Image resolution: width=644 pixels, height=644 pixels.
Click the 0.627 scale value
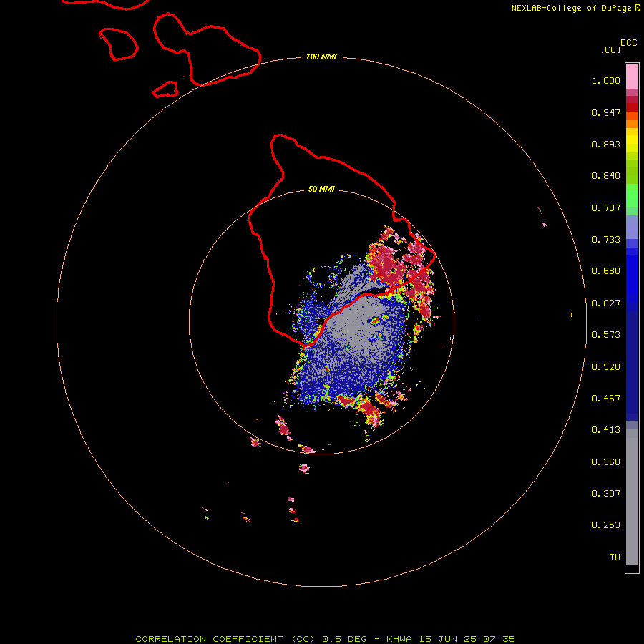[606, 303]
